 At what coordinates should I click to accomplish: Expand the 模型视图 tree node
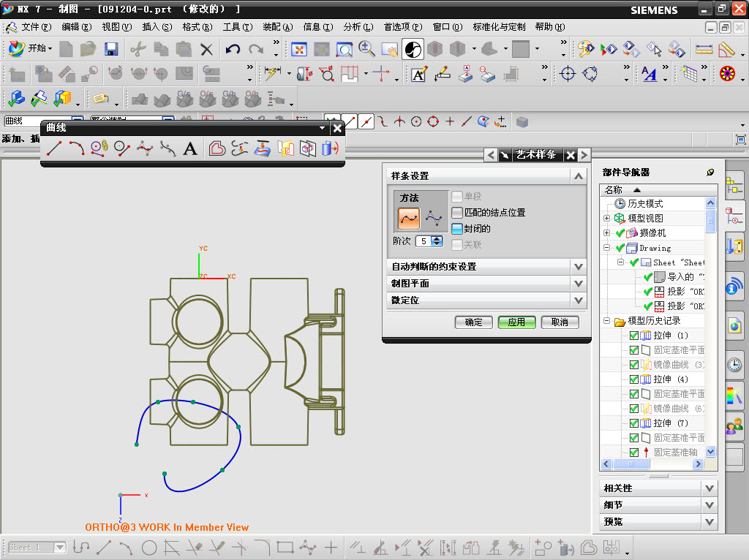click(606, 219)
